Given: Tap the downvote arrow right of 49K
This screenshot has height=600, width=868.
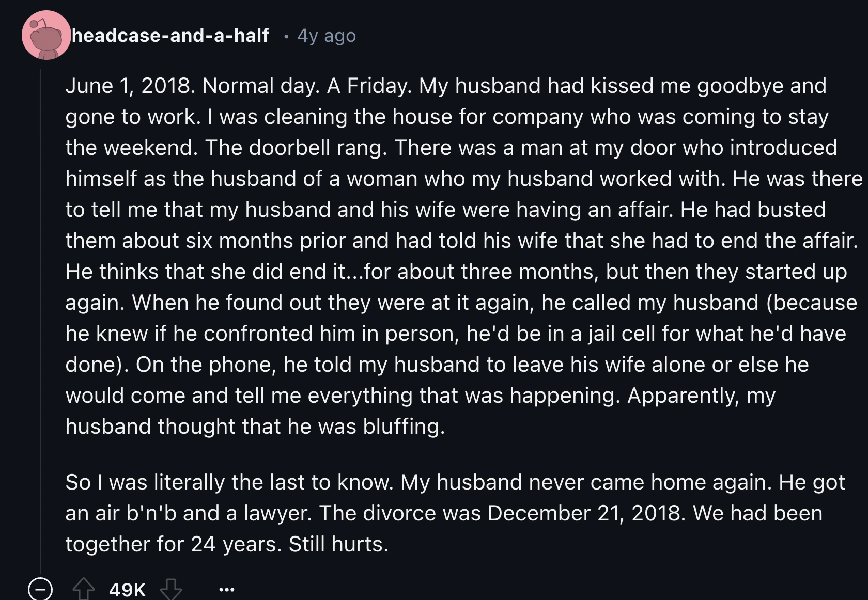Looking at the screenshot, I should (x=171, y=589).
